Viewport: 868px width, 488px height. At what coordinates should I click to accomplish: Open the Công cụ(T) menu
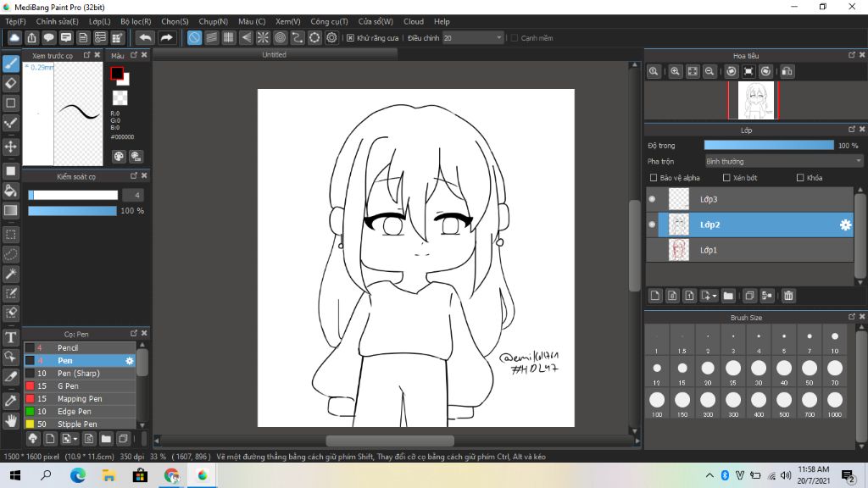329,21
